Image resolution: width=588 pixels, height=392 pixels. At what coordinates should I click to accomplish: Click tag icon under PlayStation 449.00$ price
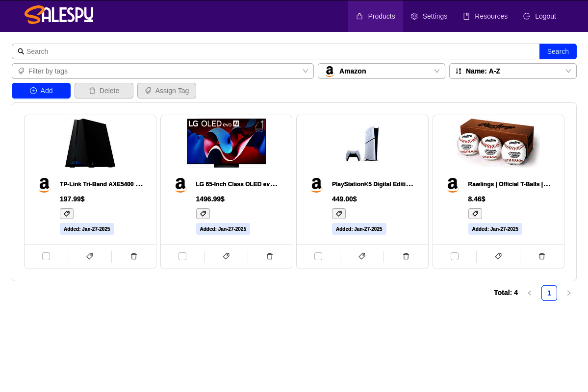(x=338, y=214)
